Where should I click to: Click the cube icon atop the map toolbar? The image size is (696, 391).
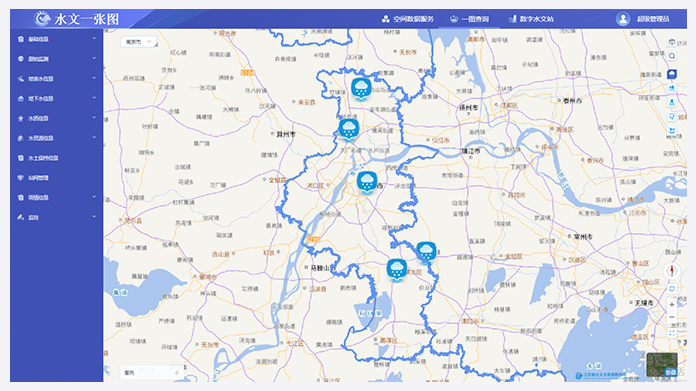coord(672,42)
